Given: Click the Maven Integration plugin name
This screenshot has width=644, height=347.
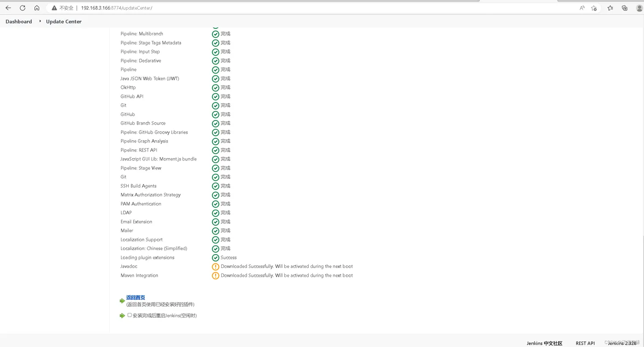Looking at the screenshot, I should (139, 276).
